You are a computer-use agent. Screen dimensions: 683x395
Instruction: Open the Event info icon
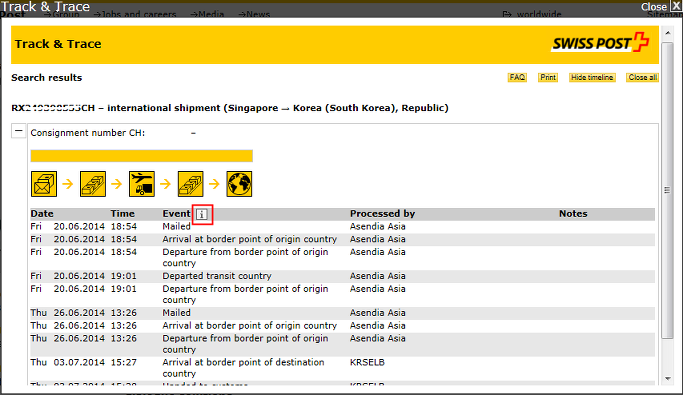[202, 214]
